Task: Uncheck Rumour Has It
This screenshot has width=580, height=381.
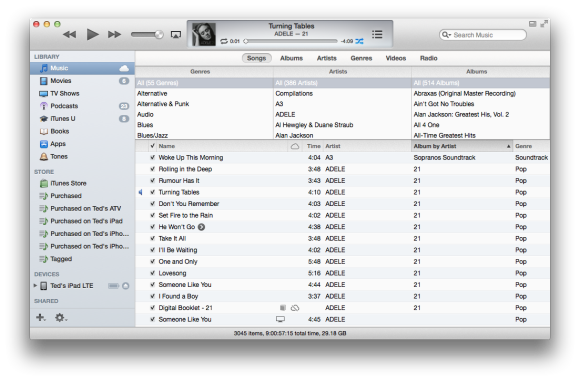Action: click(152, 181)
